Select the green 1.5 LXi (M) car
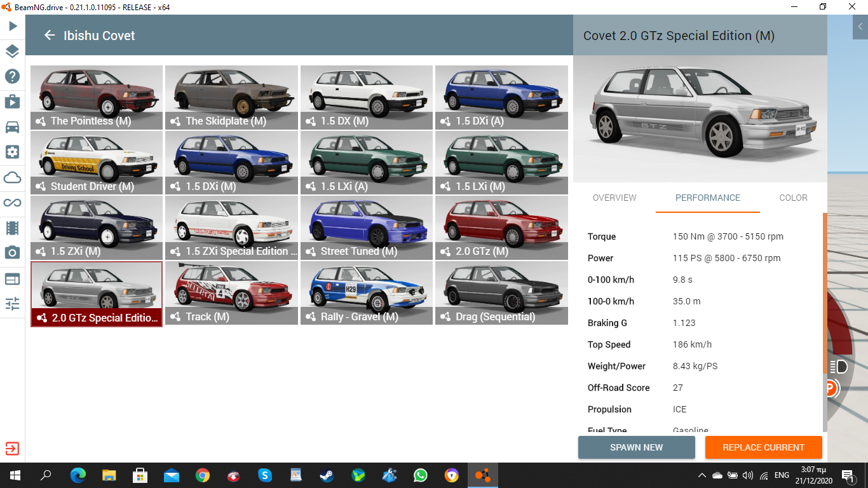 tap(502, 163)
